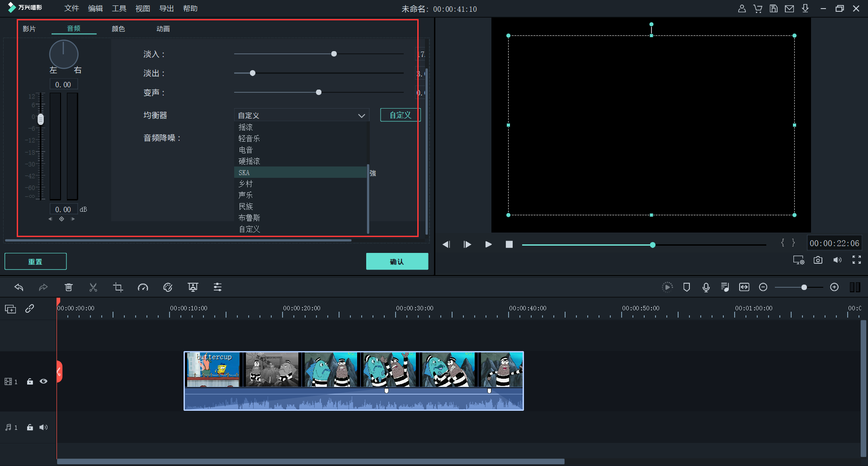Choose 布鲁斯 equalizer preset

point(250,218)
